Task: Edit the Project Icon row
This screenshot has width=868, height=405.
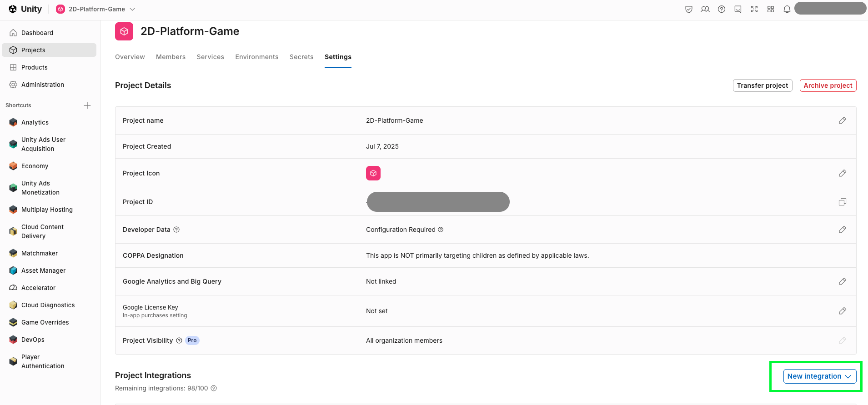Action: point(842,173)
